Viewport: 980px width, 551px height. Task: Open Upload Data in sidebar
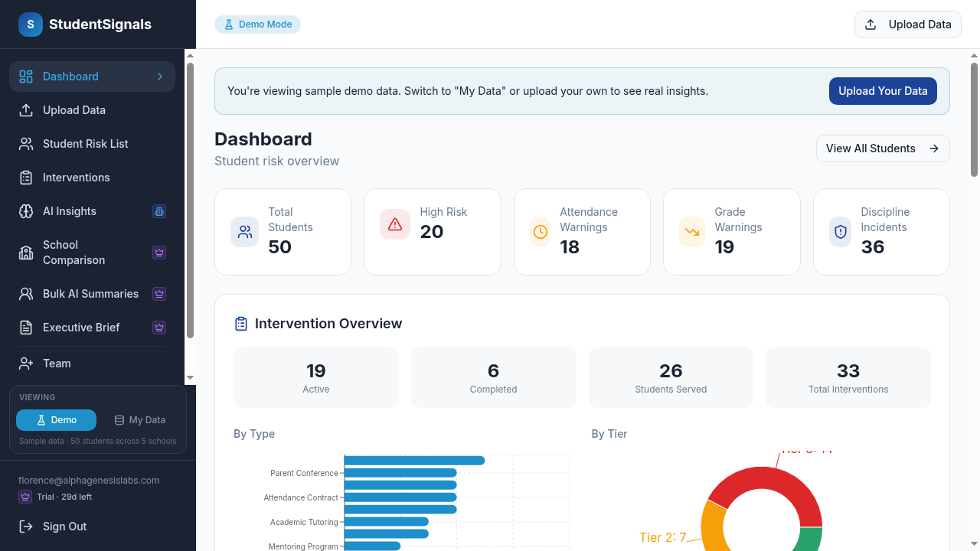click(x=92, y=110)
